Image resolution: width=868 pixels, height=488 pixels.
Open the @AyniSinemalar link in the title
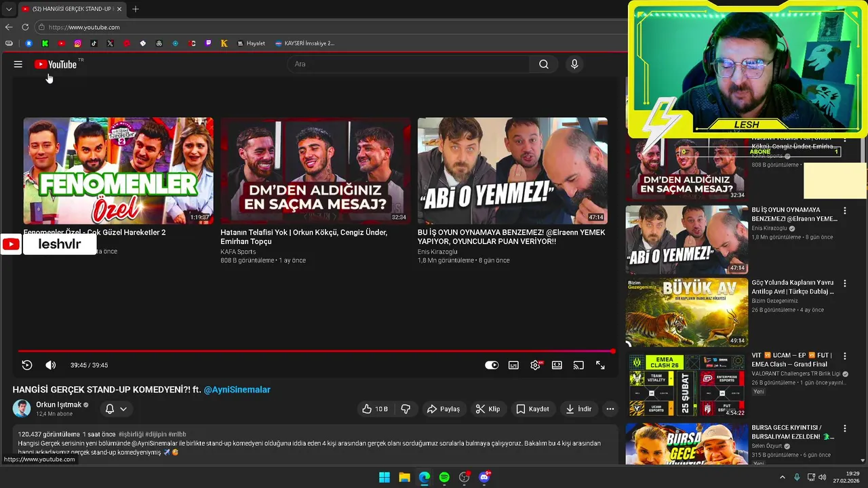click(x=237, y=390)
